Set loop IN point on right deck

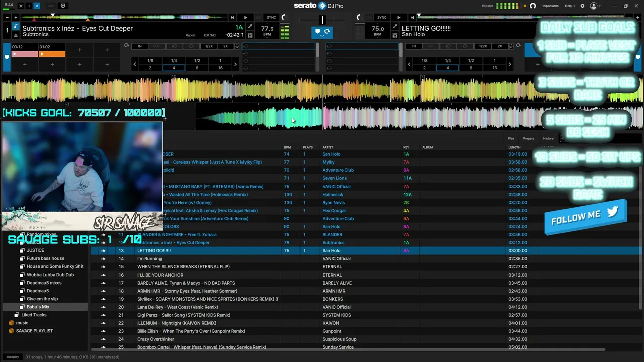click(x=414, y=46)
